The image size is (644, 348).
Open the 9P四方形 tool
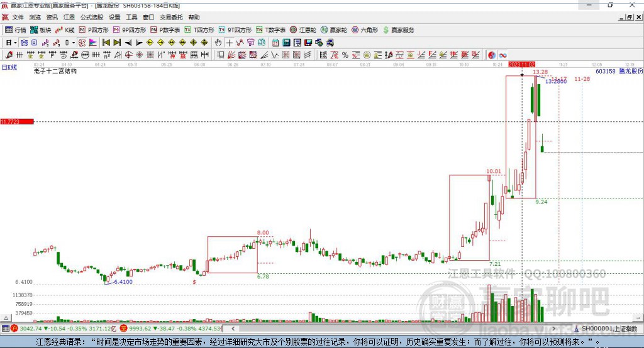pyautogui.click(x=130, y=30)
